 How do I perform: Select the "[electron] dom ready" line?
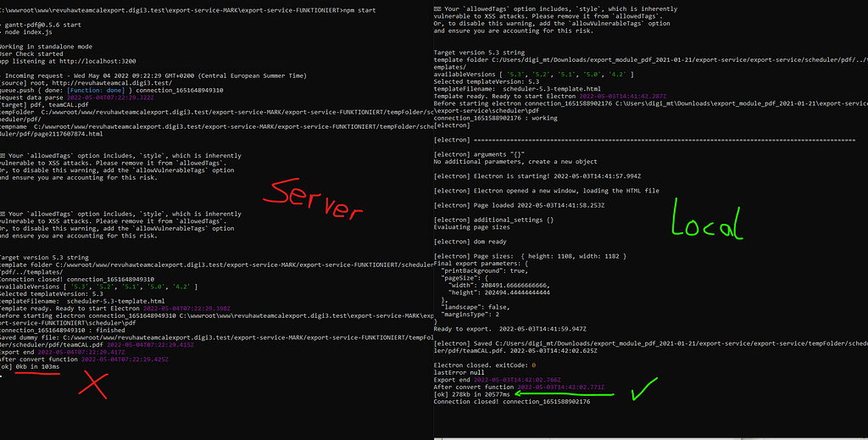click(470, 242)
